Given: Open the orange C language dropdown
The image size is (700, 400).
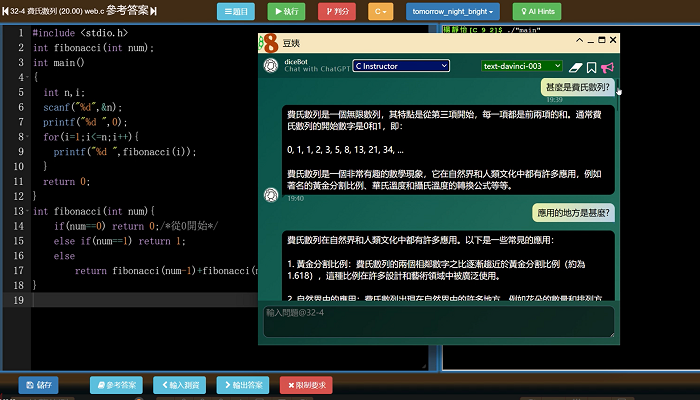Looking at the screenshot, I should click(x=380, y=12).
